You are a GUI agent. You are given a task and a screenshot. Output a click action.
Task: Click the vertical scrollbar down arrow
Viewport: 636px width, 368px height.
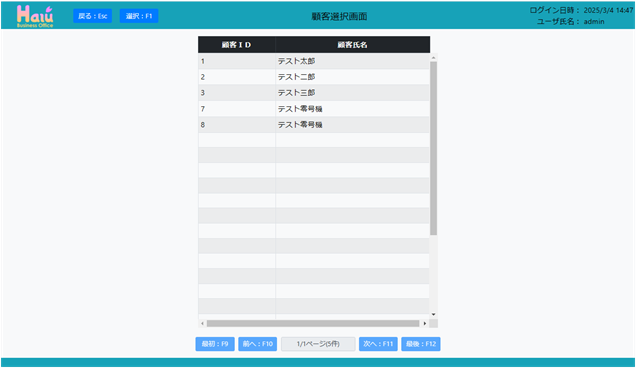[x=434, y=314]
